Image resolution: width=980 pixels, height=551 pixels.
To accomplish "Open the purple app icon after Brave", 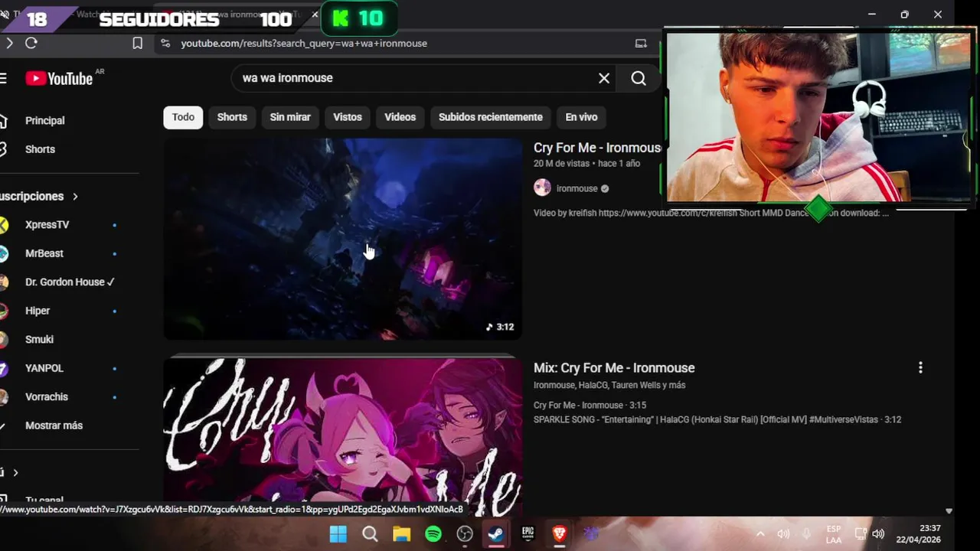I will click(x=591, y=534).
